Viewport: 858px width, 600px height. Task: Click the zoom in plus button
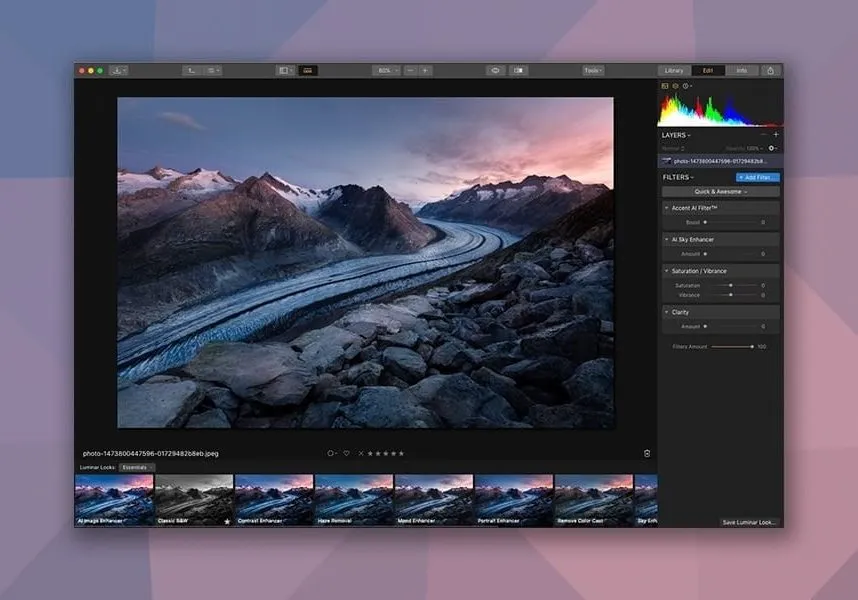[425, 71]
